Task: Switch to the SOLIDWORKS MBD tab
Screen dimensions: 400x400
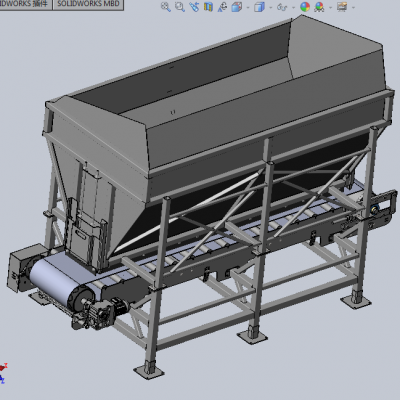Action: click(88, 4)
